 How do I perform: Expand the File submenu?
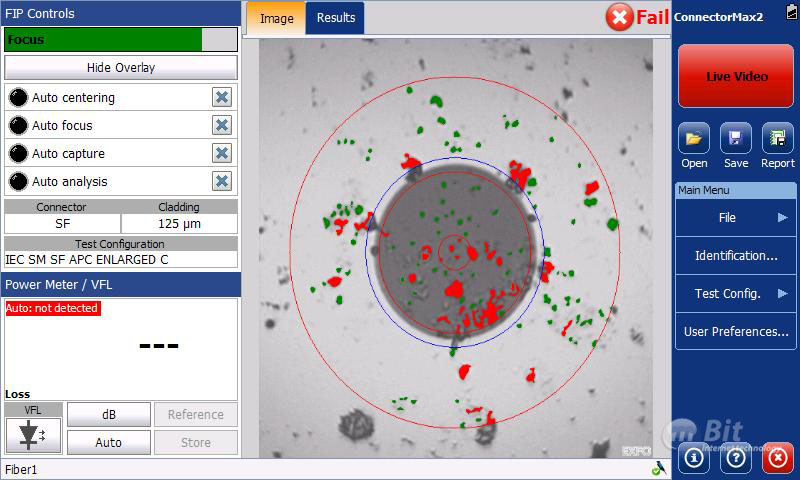[x=735, y=217]
